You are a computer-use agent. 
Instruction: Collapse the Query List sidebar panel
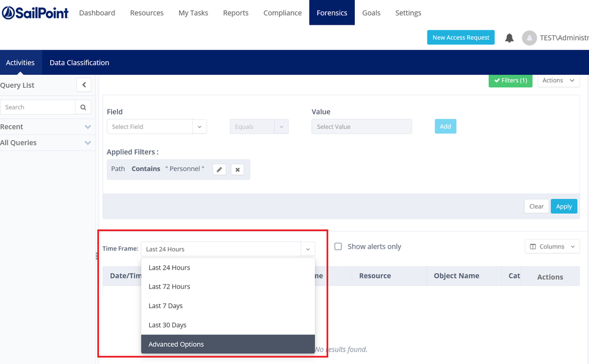(x=84, y=85)
